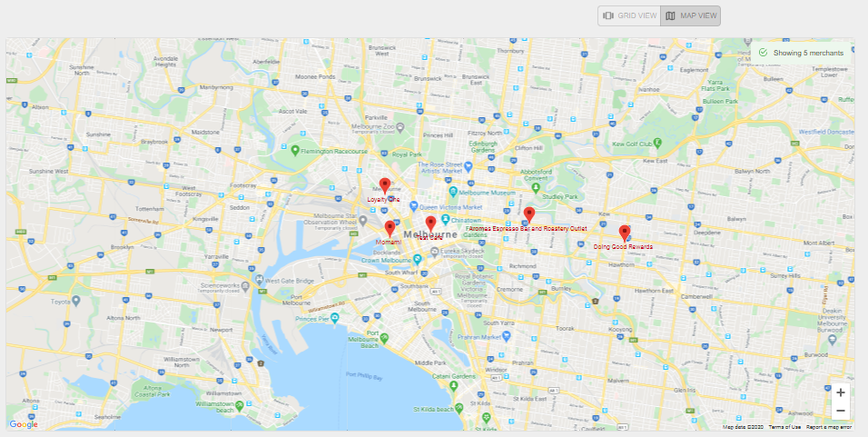Select the Queen Victoria Market shopping icon
The width and height of the screenshot is (868, 437).
point(413,206)
